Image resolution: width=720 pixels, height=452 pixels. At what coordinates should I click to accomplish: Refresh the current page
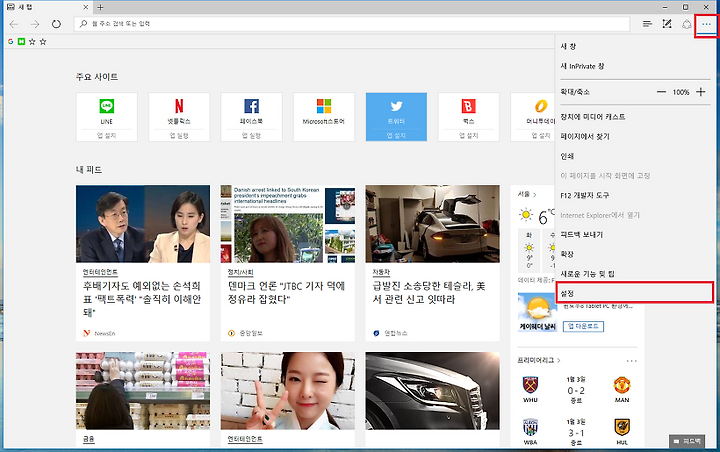pyautogui.click(x=56, y=24)
